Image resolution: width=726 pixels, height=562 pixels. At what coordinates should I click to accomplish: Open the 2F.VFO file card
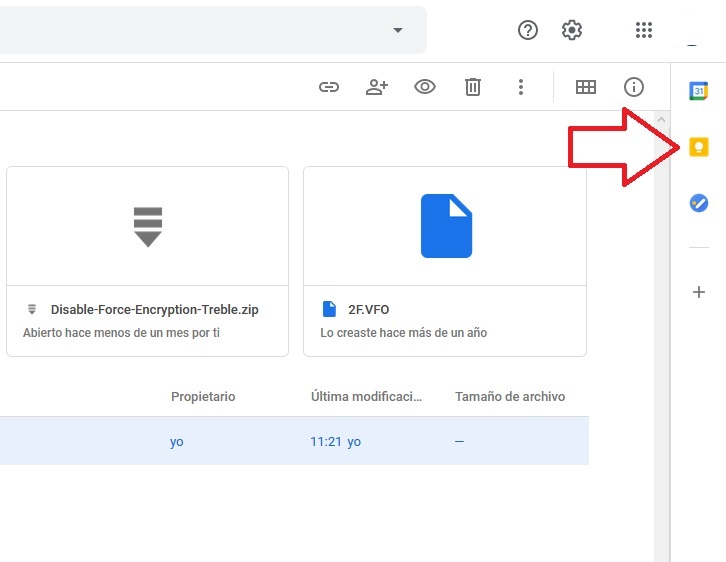444,261
